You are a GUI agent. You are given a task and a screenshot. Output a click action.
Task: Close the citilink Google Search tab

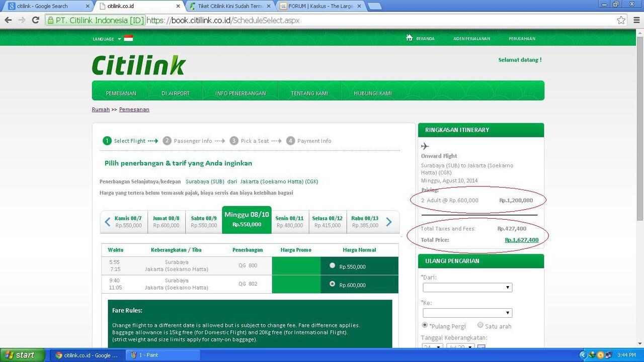pos(88,6)
